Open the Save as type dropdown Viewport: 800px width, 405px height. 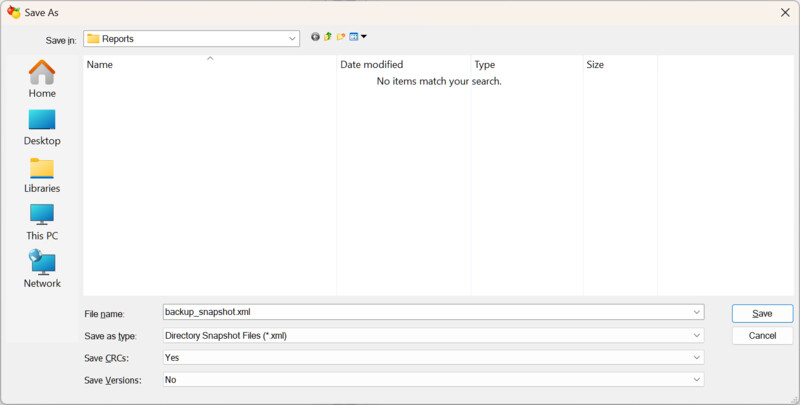tap(696, 336)
